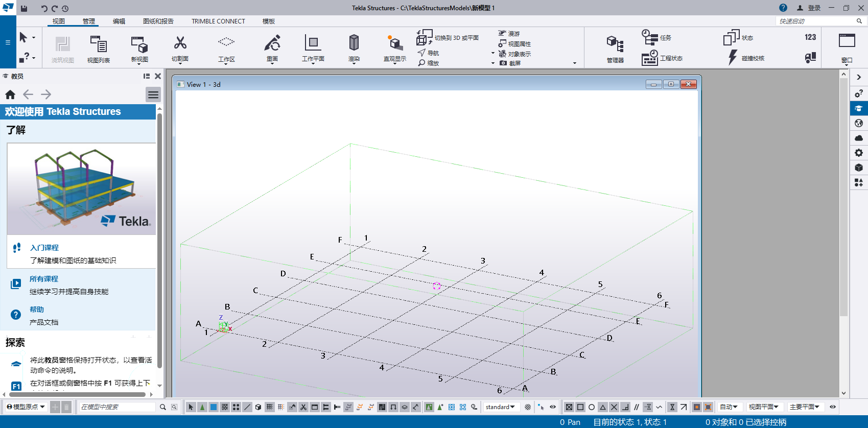Click the 截屏 screenshot camera icon
The height and width of the screenshot is (428, 868).
503,63
